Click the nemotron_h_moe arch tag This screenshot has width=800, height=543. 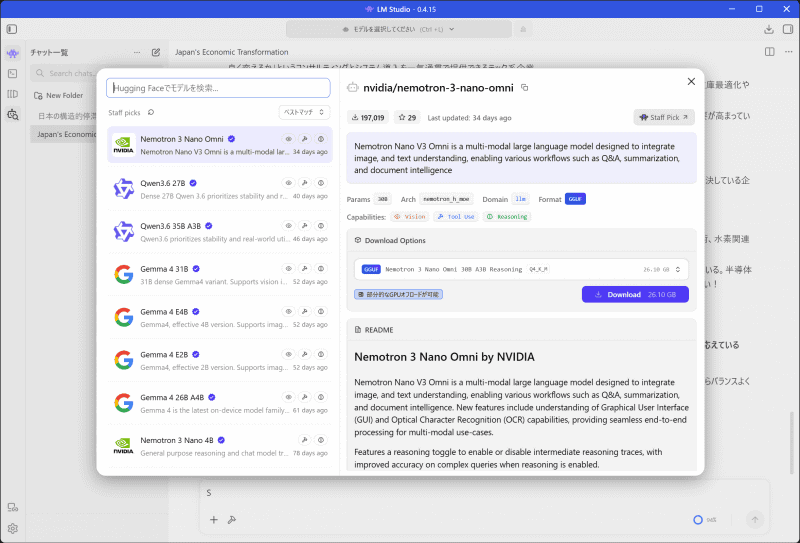(446, 199)
